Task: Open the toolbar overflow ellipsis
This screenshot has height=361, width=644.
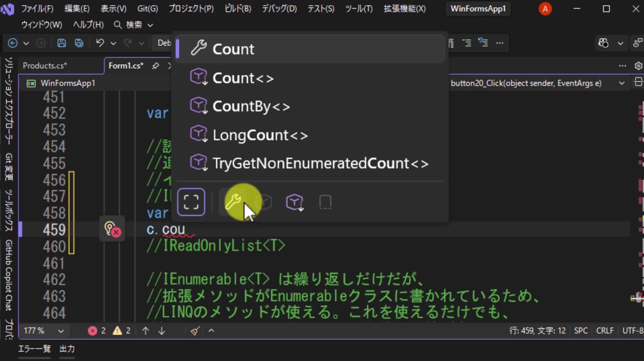Action: pos(500,43)
